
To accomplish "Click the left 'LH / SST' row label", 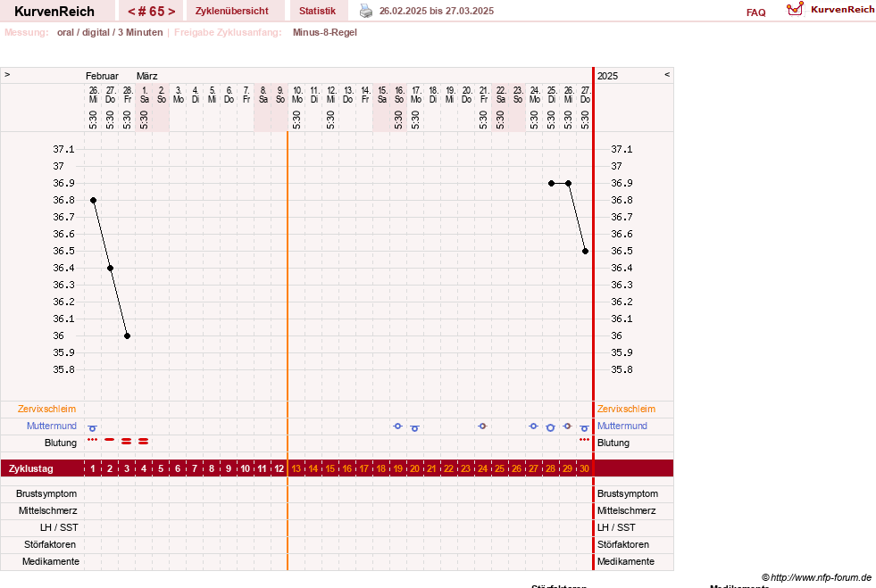I will [x=59, y=527].
